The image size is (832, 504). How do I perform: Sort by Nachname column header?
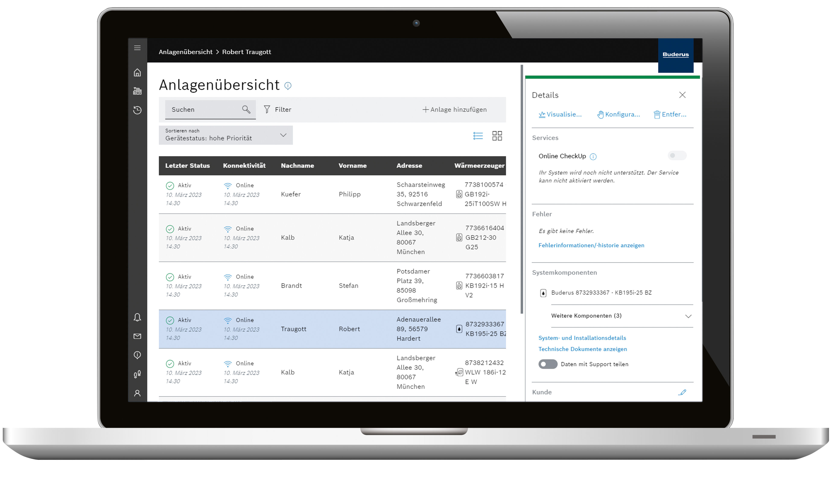click(297, 166)
